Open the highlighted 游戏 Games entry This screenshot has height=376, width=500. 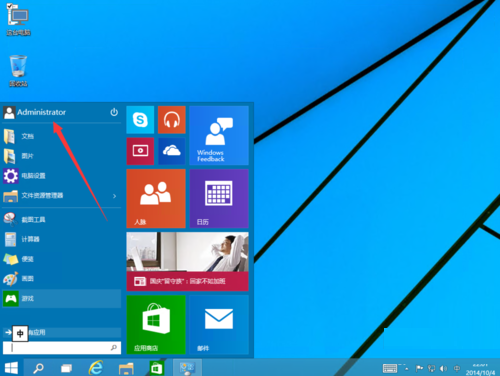click(x=61, y=298)
